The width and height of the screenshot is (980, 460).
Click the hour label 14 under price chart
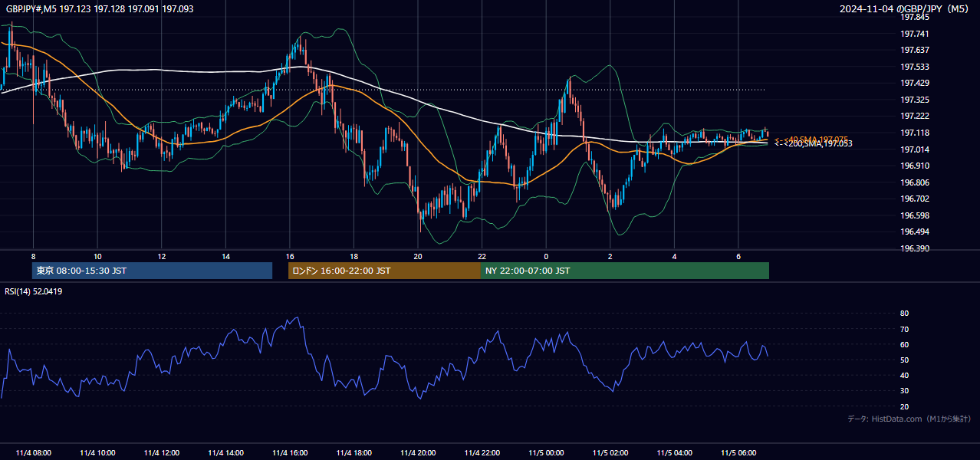(x=225, y=256)
